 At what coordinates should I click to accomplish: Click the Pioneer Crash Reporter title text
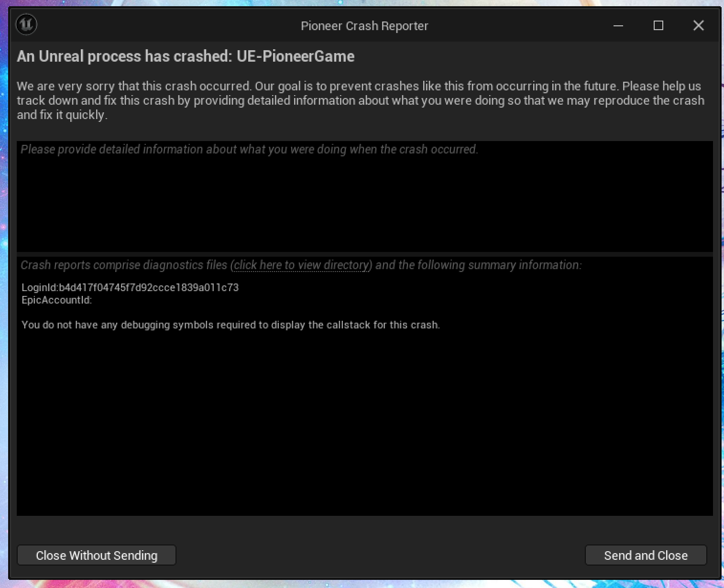tap(364, 26)
